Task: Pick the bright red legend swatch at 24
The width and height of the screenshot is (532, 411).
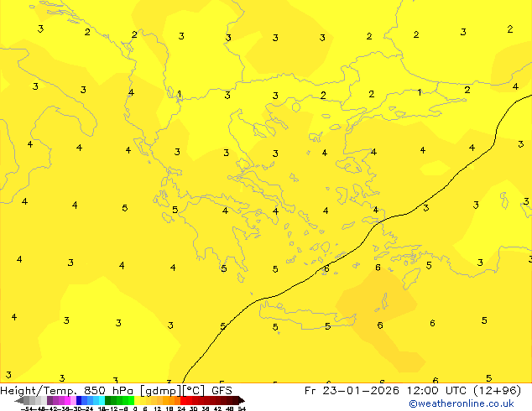Action: (183, 400)
